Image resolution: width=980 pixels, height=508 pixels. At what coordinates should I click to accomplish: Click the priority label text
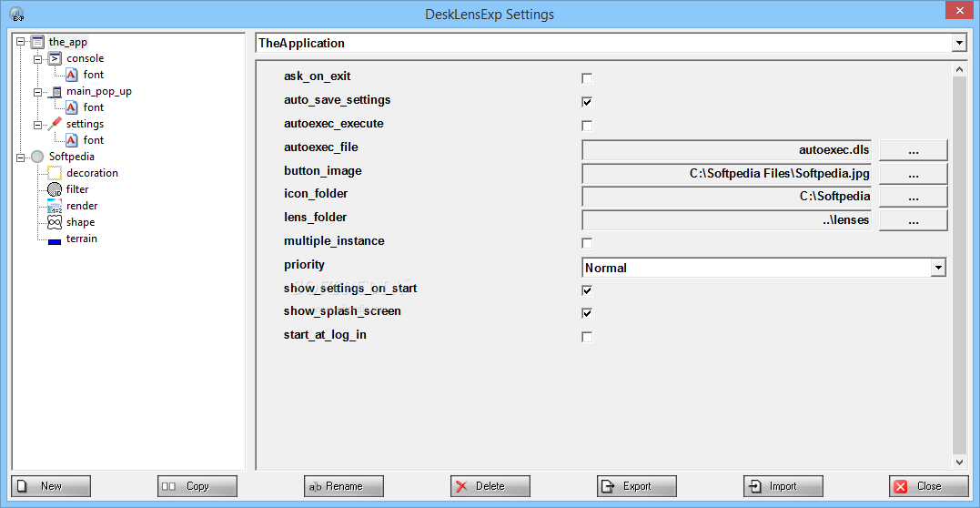coord(305,265)
